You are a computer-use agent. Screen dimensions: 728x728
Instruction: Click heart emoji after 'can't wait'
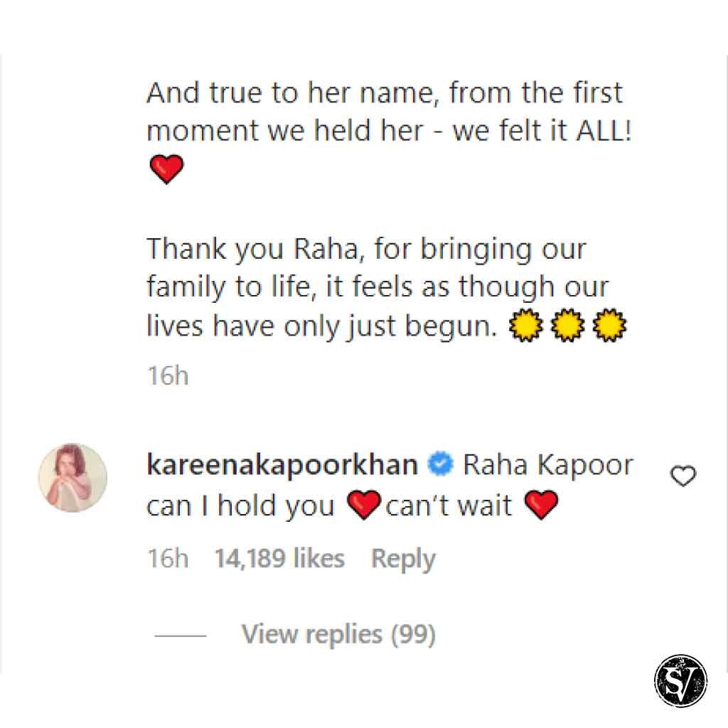click(x=541, y=505)
